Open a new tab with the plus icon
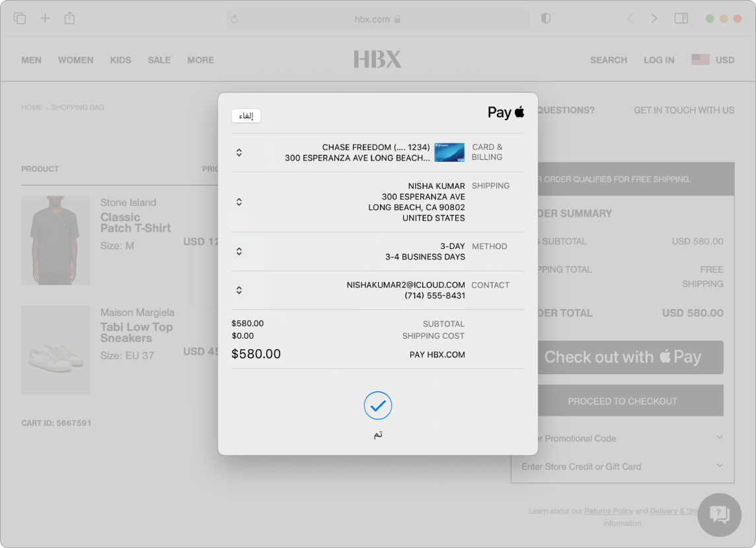756x548 pixels. click(x=45, y=18)
